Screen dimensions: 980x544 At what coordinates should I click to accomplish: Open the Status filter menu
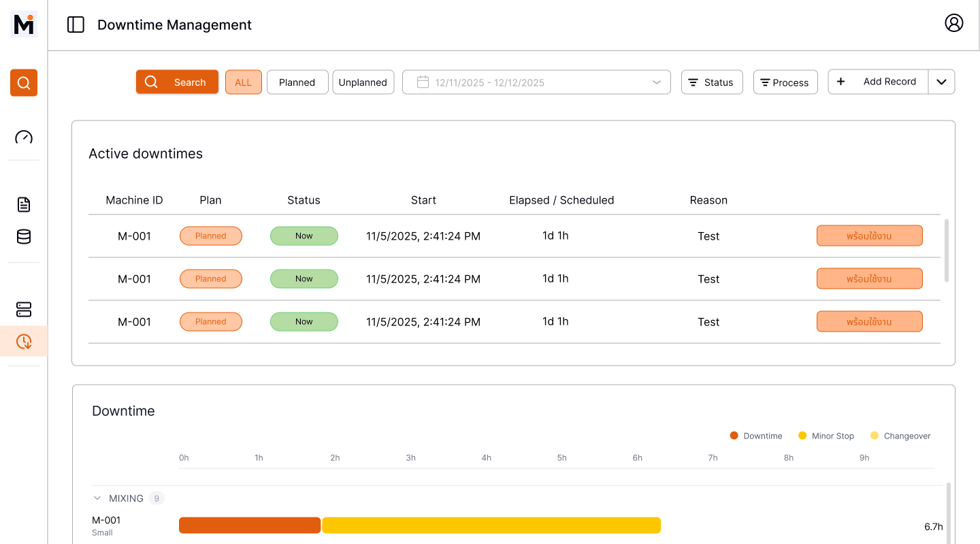point(712,82)
